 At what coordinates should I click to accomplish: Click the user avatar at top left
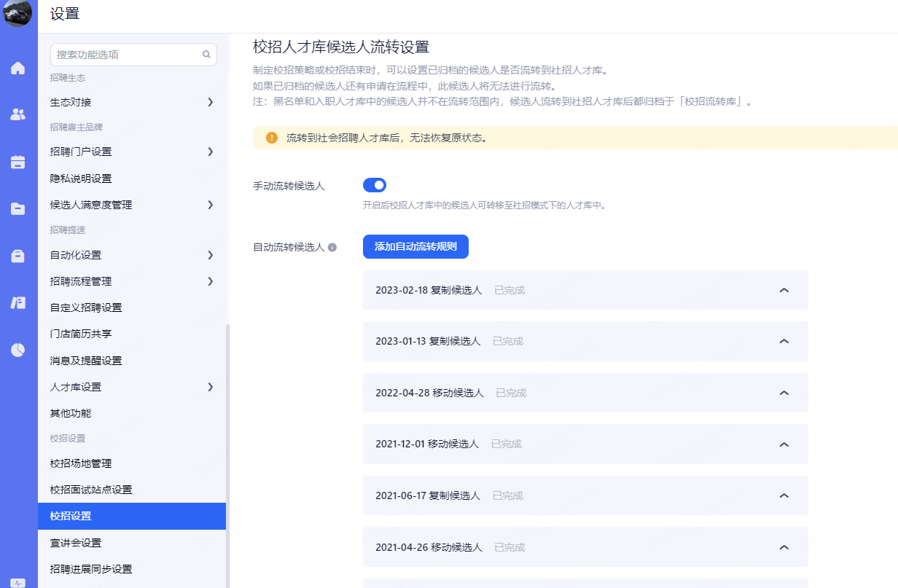click(x=17, y=14)
